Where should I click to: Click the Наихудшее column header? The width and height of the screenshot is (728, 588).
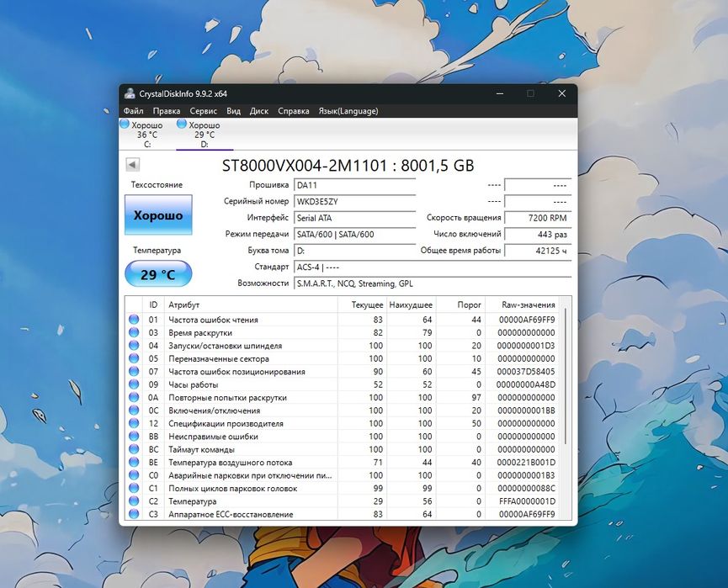click(x=411, y=305)
